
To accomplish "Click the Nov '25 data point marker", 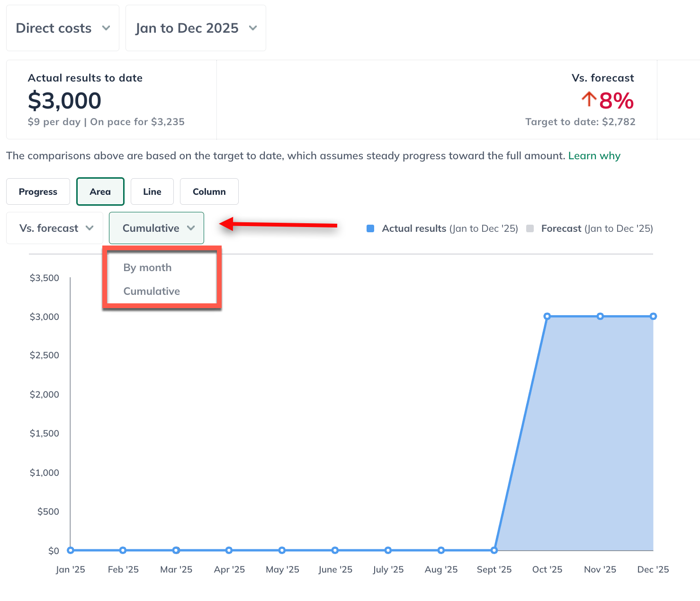I will (600, 317).
